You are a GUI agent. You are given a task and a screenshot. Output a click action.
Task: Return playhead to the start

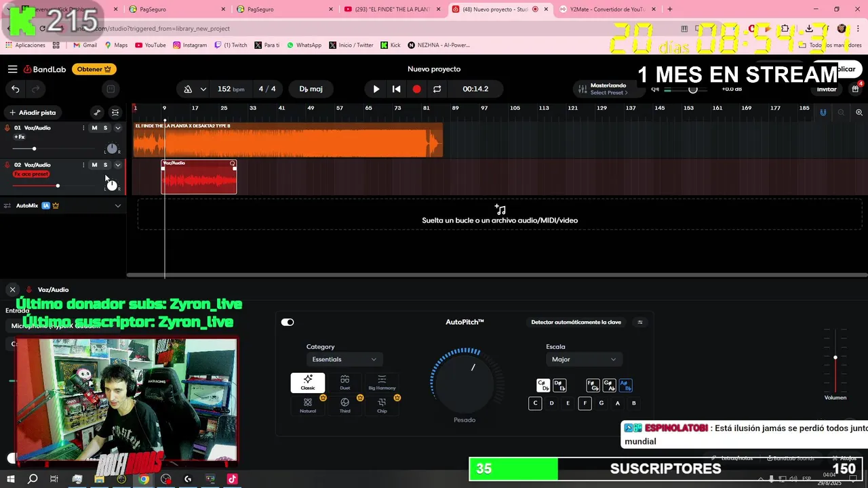(396, 89)
